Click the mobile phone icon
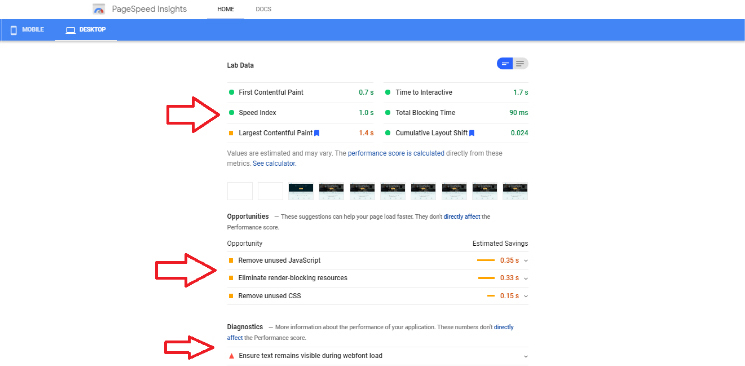 pos(14,30)
